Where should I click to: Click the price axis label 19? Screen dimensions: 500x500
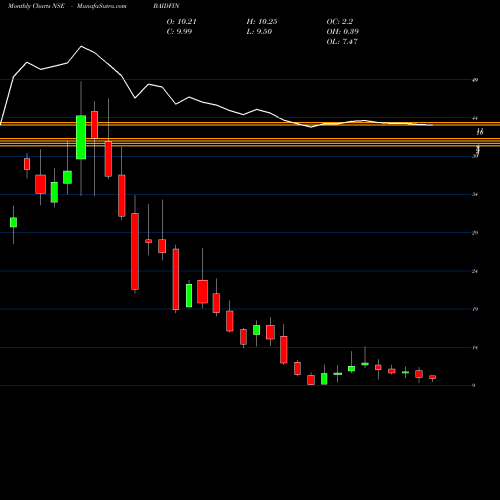[475, 309]
